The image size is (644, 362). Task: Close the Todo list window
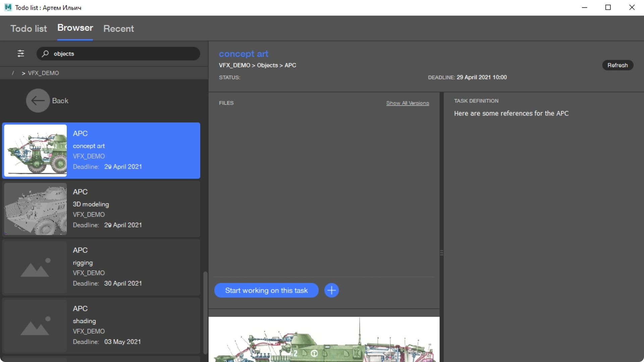click(632, 7)
